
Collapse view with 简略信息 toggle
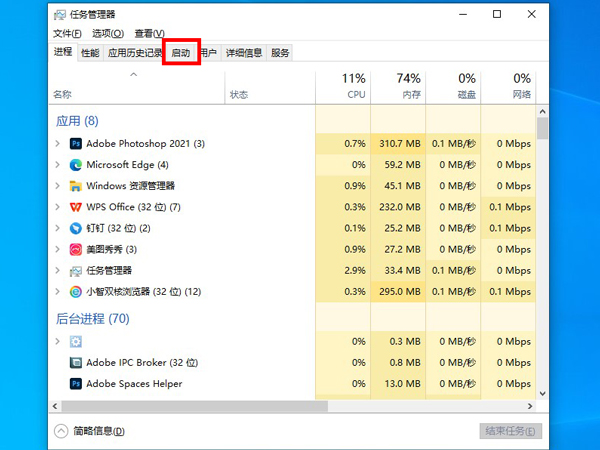tap(88, 431)
